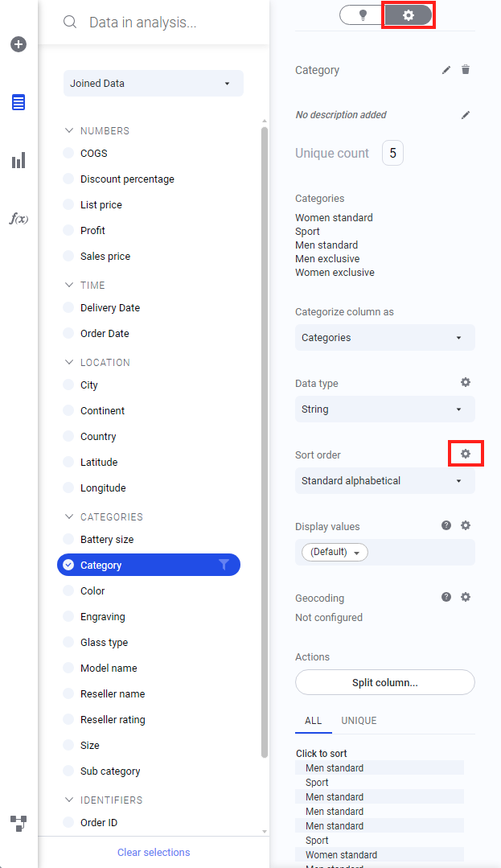Collapse the NUMBERS section
Image resolution: width=501 pixels, height=868 pixels.
[68, 130]
